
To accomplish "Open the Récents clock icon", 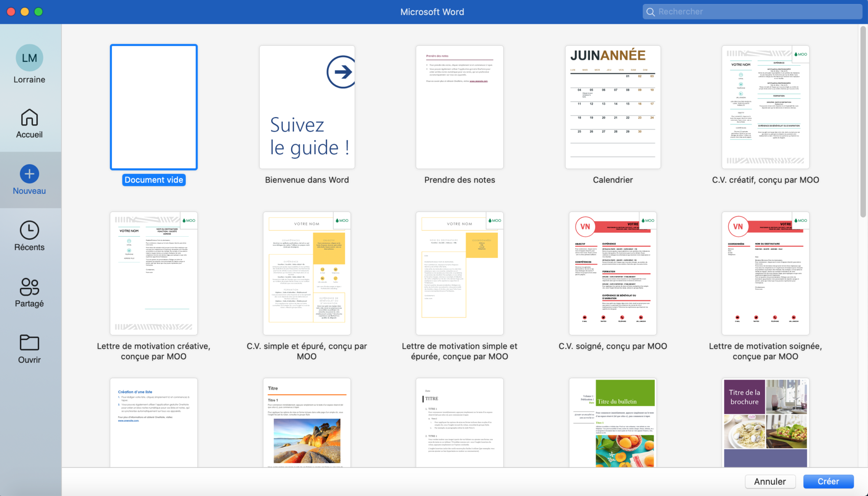I will coord(30,230).
